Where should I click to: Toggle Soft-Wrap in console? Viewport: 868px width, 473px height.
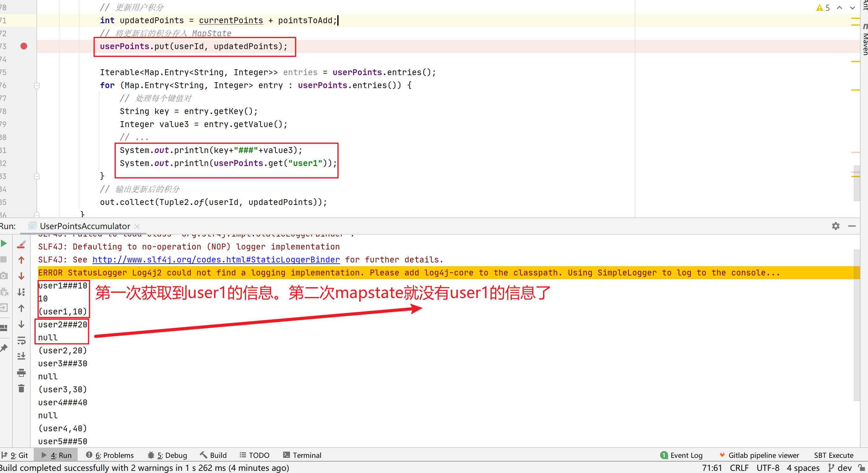[x=21, y=340]
